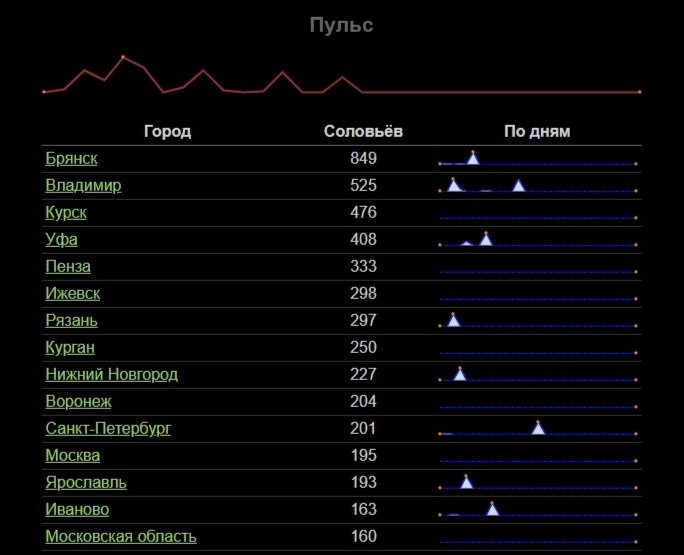Open the Ярославль link
The height and width of the screenshot is (555, 684).
(85, 483)
